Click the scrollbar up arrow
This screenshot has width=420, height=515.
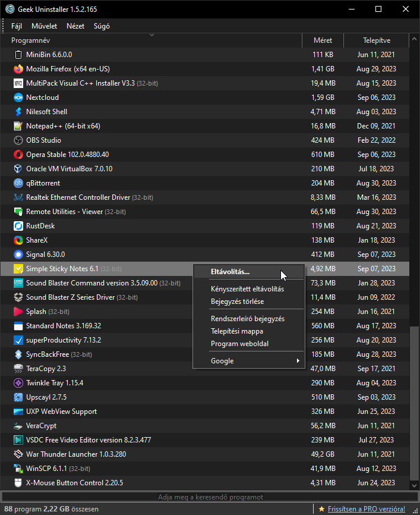[x=415, y=39]
